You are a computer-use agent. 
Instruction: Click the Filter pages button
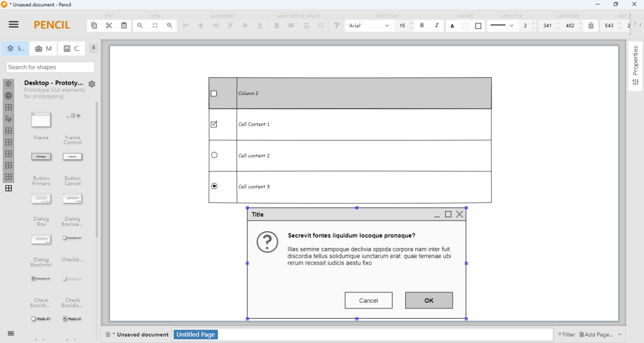click(566, 334)
